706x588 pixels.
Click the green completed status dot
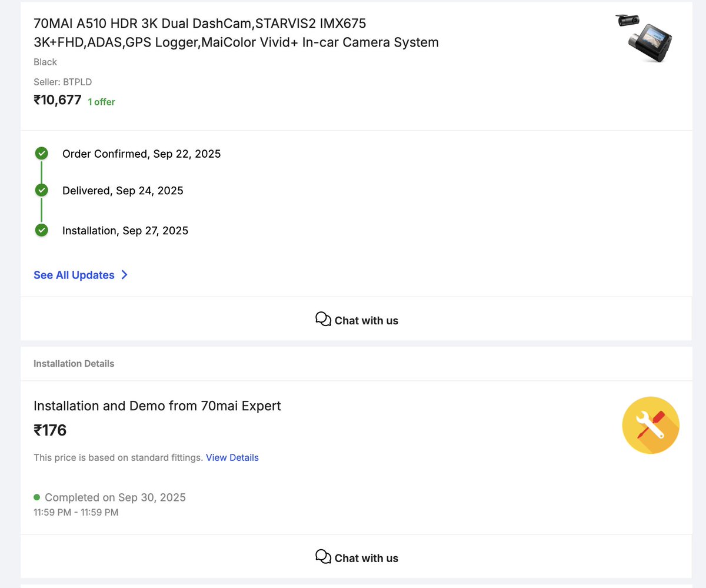point(37,497)
